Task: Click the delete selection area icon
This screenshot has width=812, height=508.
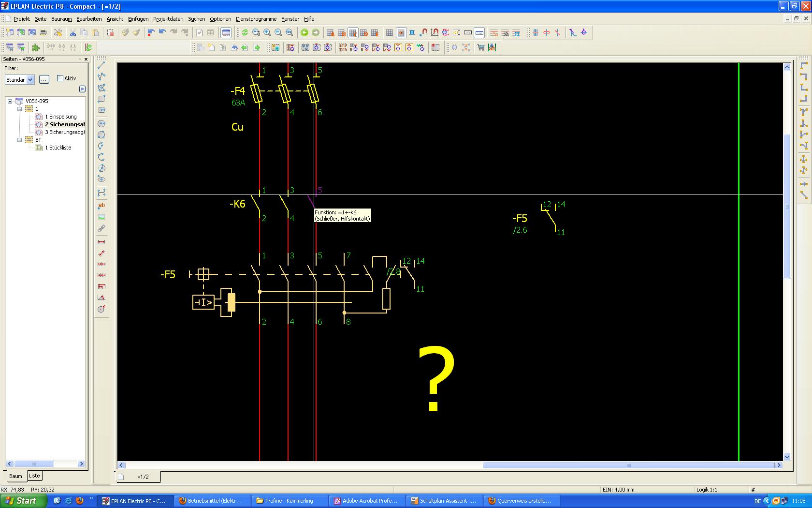Action: (111, 32)
